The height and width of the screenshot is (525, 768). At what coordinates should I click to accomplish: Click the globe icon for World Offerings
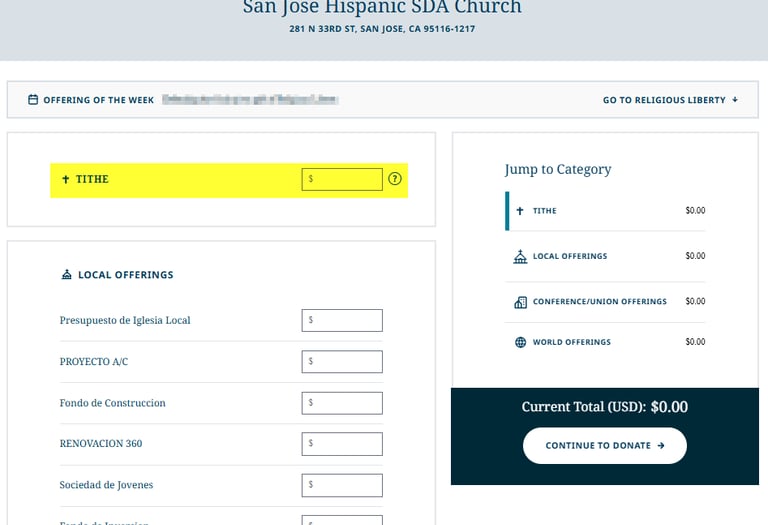[521, 342]
